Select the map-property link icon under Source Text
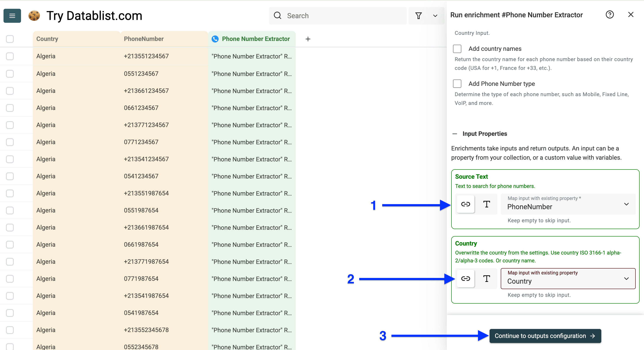Image resolution: width=644 pixels, height=350 pixels. 465,204
